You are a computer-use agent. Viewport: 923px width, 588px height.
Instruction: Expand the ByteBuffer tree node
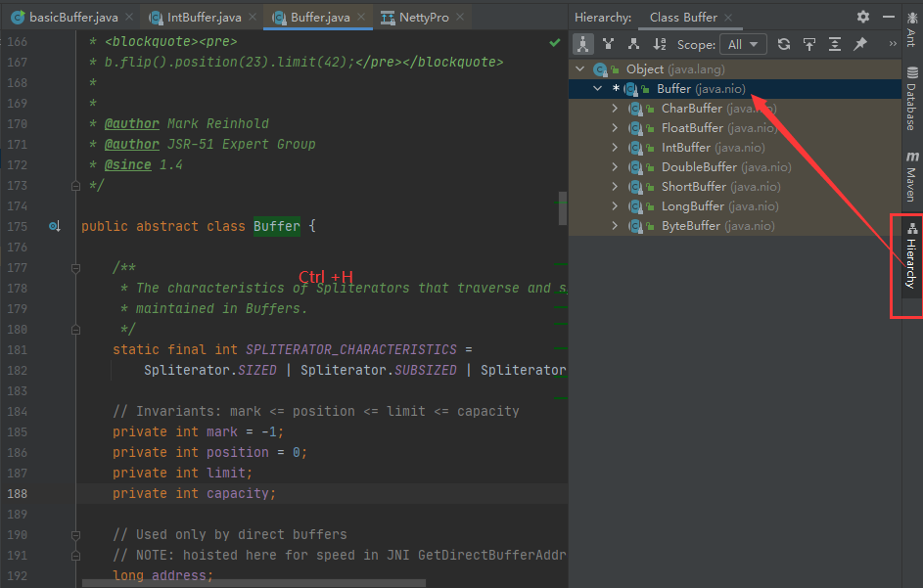[x=615, y=226]
